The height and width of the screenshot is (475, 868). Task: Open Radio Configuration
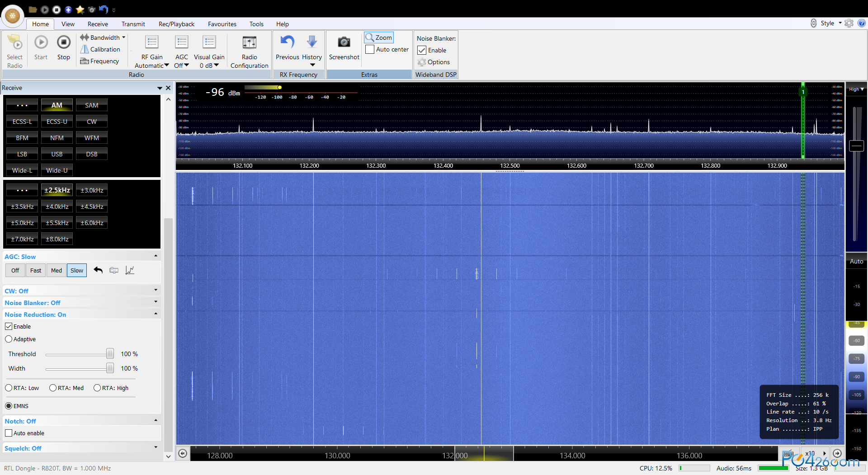pos(249,51)
